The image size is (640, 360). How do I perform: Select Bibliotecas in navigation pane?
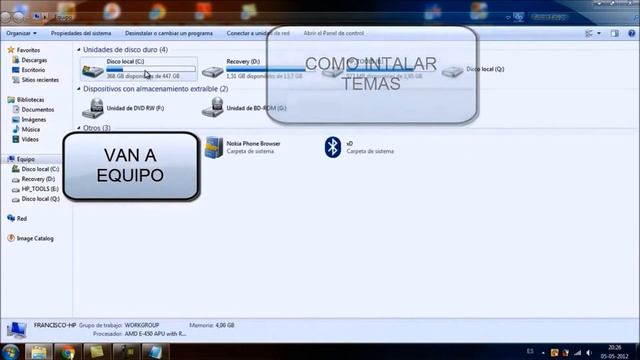(x=30, y=100)
